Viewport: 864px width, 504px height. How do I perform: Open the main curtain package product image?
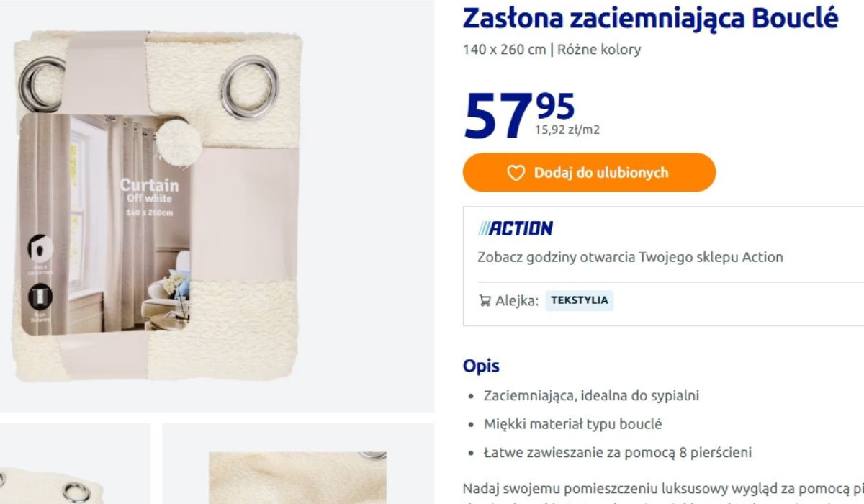[158, 205]
